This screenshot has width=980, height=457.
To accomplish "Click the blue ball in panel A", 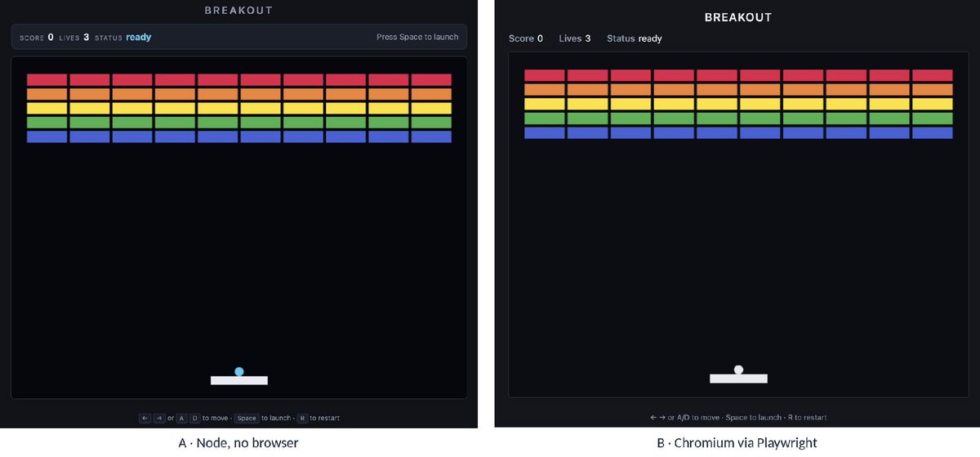I will (239, 371).
